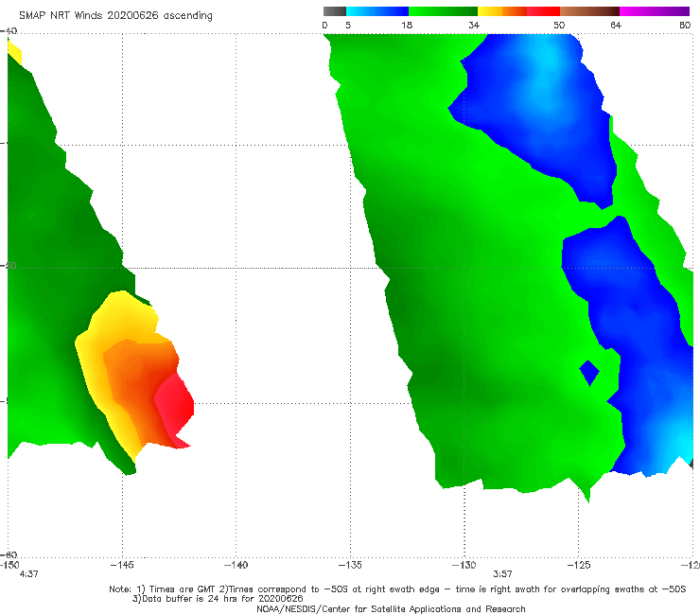Click the gray segment of the wind colorbar
The image size is (700, 615).
pyautogui.click(x=335, y=11)
